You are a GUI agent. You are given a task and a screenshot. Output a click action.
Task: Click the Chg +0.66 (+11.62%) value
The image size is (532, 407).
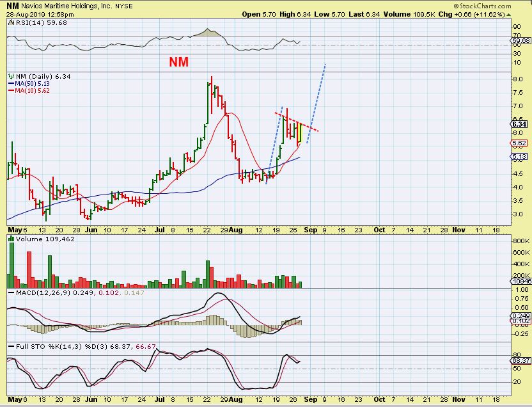pyautogui.click(x=471, y=14)
